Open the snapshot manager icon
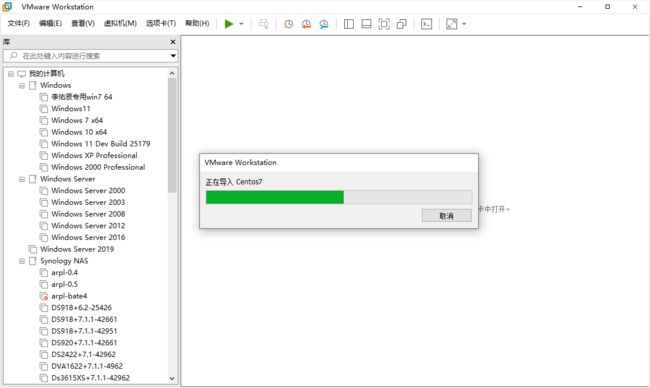This screenshot has width=650, height=388. (324, 24)
